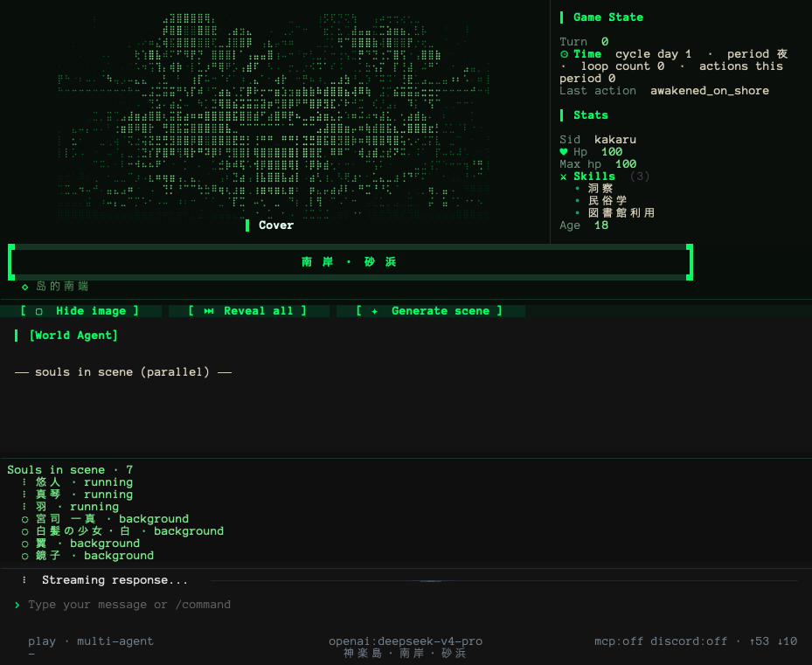Select the 民俗学 skill

tap(607, 200)
